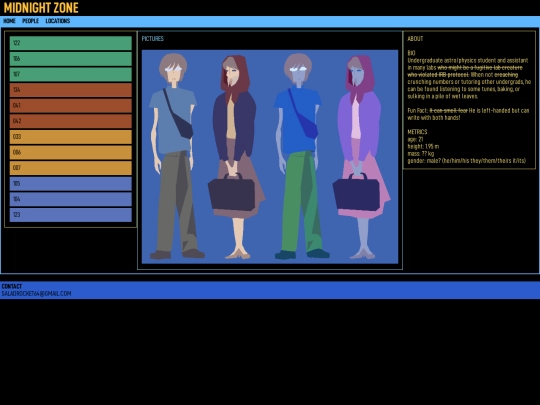Open the HOME navigation item

tap(9, 21)
